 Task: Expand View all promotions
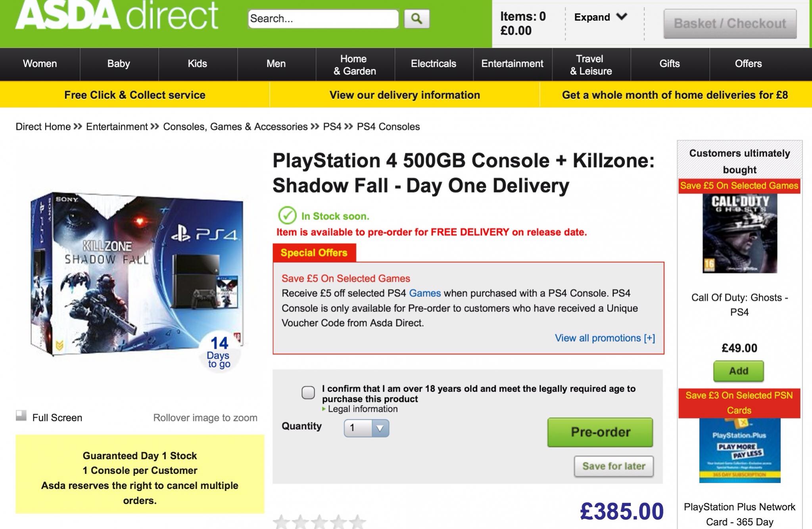(605, 338)
